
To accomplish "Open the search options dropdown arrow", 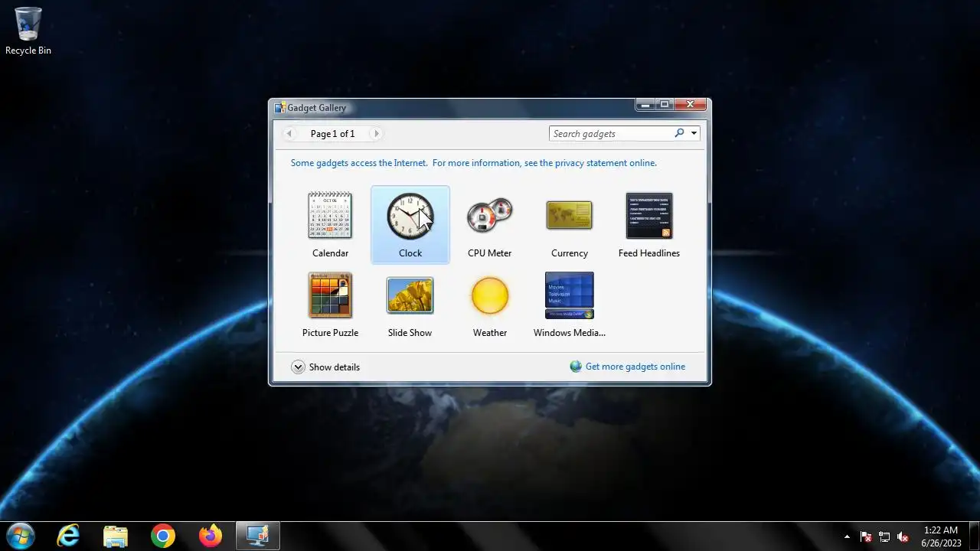I will click(x=694, y=133).
